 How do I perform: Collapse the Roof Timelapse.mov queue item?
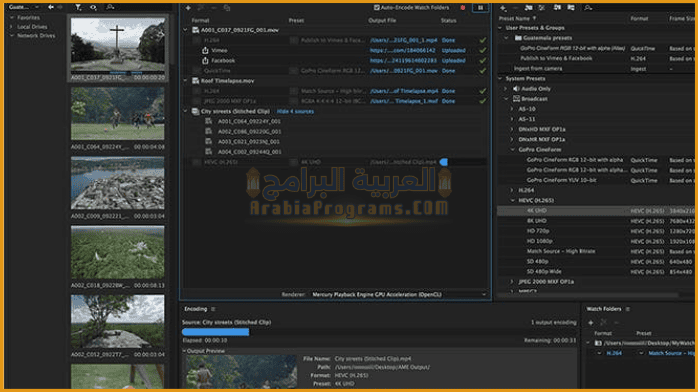(186, 81)
